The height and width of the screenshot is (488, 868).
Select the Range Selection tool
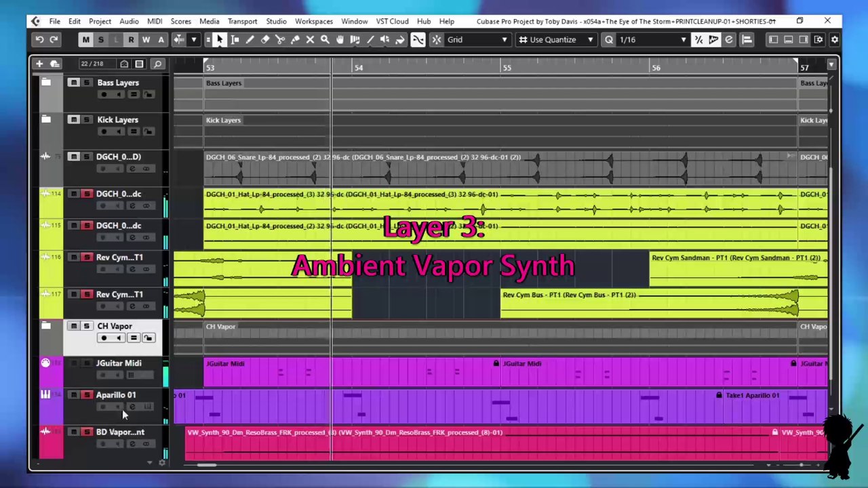coord(235,40)
